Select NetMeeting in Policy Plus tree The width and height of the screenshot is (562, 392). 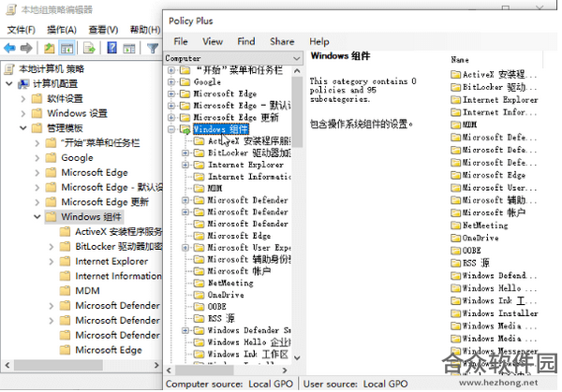[230, 283]
